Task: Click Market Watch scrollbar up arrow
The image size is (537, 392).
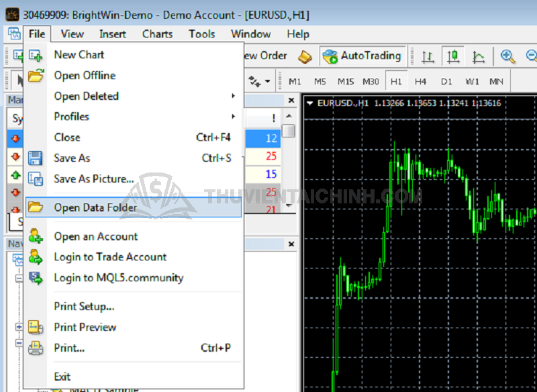Action: click(x=289, y=116)
